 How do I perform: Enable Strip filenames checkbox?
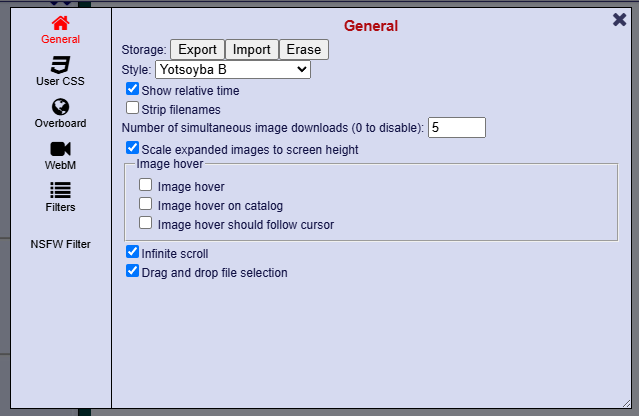pyautogui.click(x=132, y=108)
